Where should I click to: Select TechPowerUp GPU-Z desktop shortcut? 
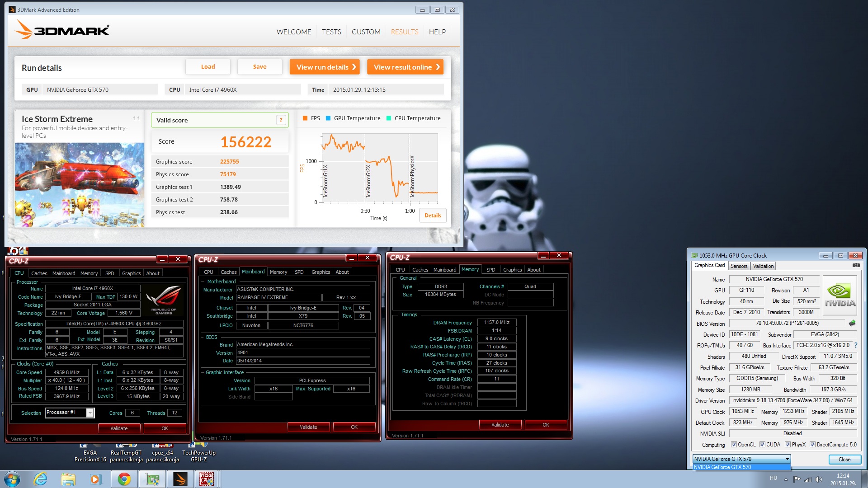tap(198, 453)
